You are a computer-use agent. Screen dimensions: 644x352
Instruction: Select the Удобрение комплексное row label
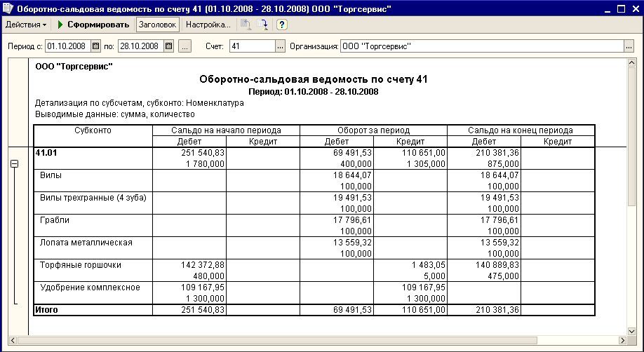[x=90, y=287]
